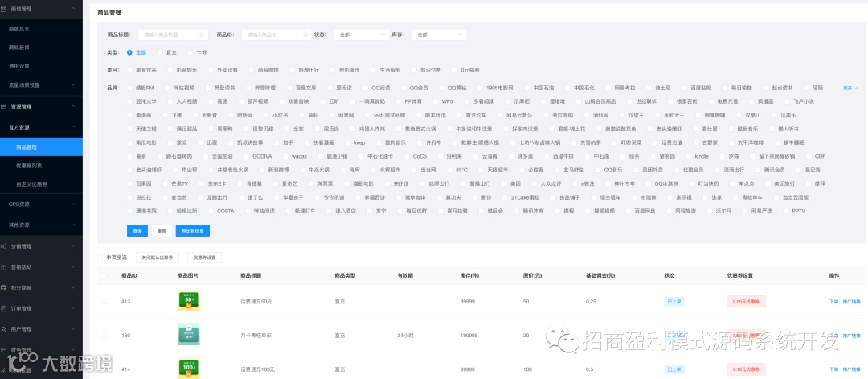Click the 商城管理 shop icon in sidebar
This screenshot has height=379, width=868.
[4, 9]
